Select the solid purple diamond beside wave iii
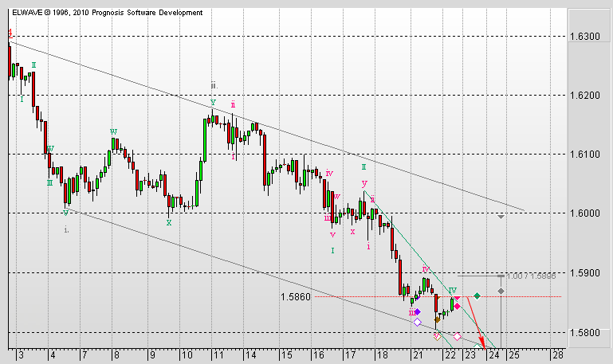Screen dimensions: 613x364 click(x=417, y=311)
